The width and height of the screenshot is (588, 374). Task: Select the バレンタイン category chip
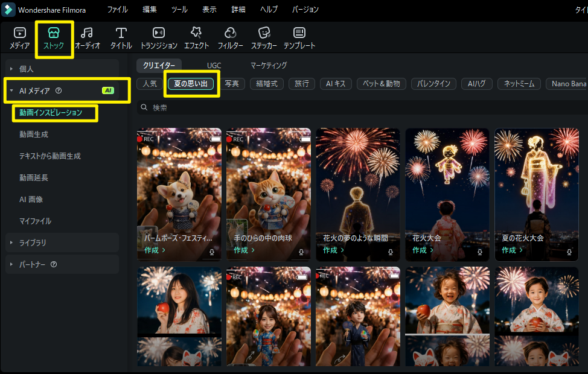(433, 84)
